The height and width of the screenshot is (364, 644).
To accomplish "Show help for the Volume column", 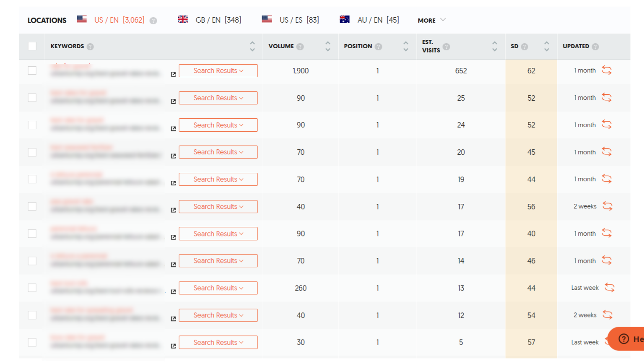I will tap(300, 47).
